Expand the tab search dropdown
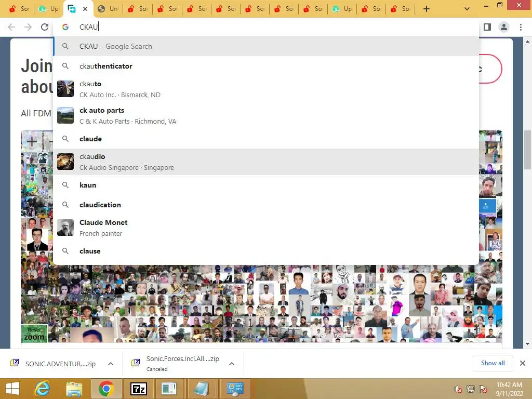 [467, 9]
